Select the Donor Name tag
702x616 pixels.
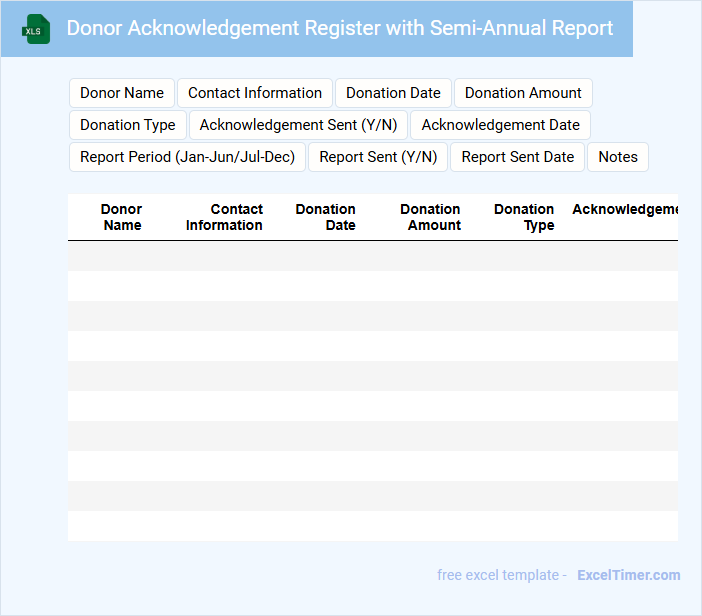[x=122, y=93]
